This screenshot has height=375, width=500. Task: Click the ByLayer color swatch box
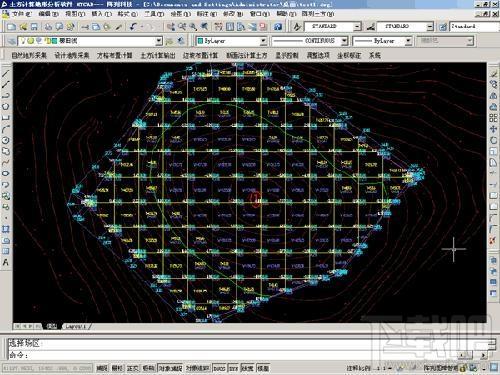(200, 41)
